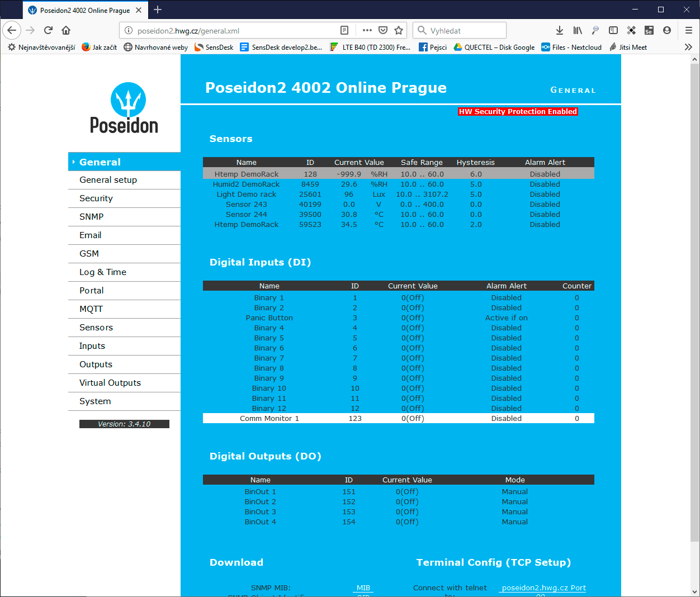This screenshot has height=597, width=700.
Task: Open the SensDesk bookmark
Action: (214, 47)
